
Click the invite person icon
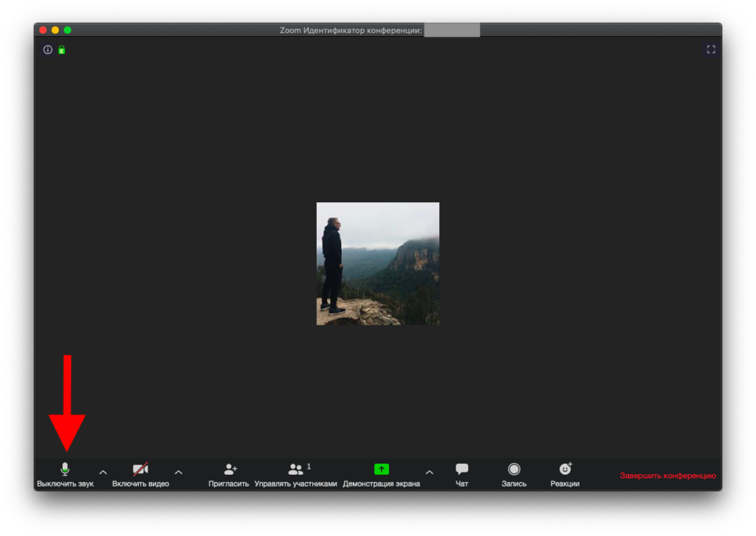[230, 469]
